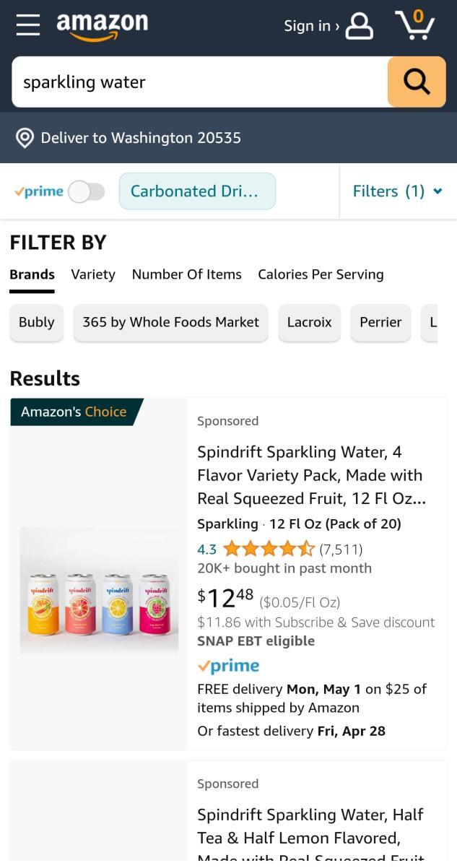Filter by the Bubly brand
Screen dimensions: 457x868
point(37,322)
